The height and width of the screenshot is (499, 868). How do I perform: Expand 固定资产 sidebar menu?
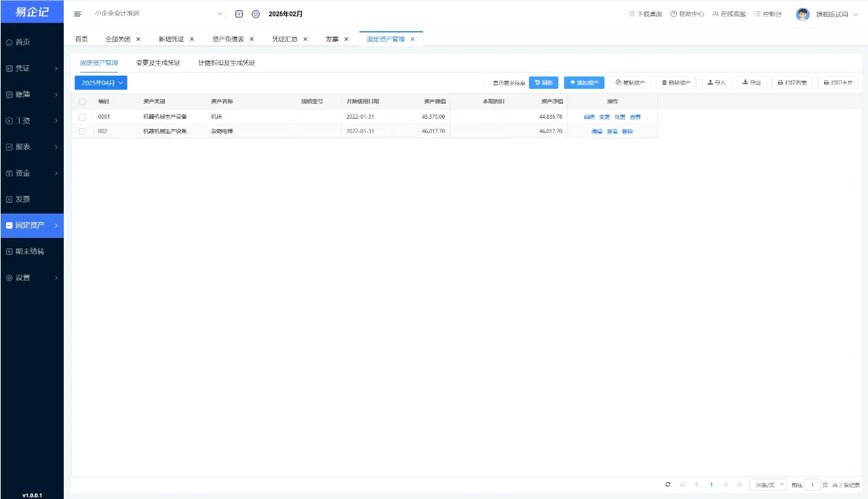(x=32, y=225)
